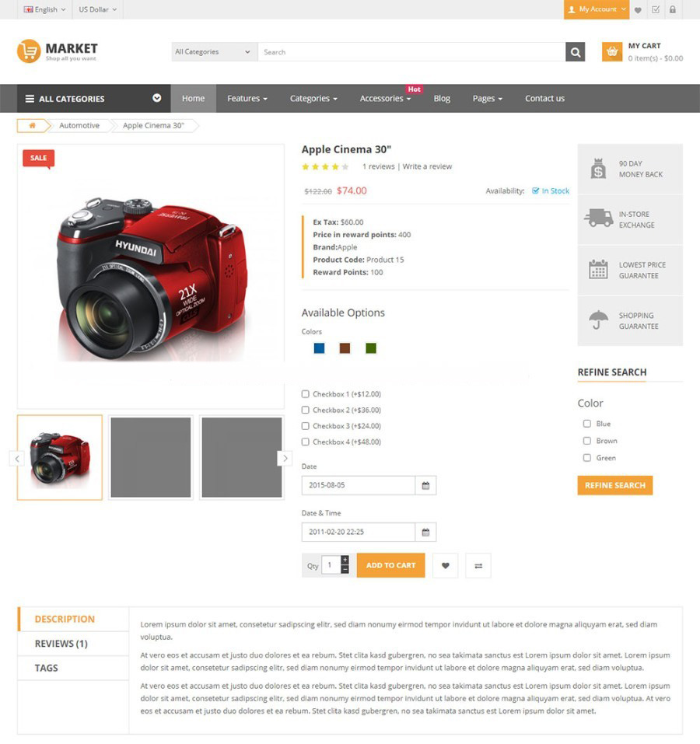This screenshot has width=700, height=744.
Task: Select the blue color swatch
Action: 320,348
